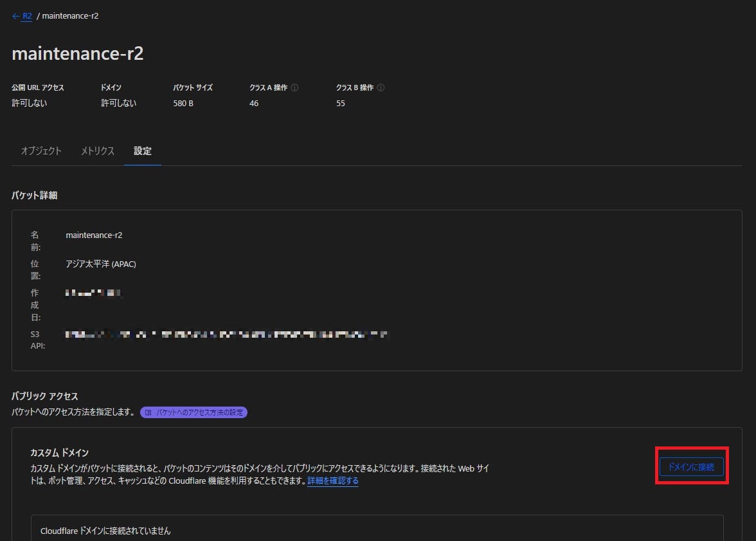Click the バケット サイズ stat label
756x541 pixels.
click(x=193, y=87)
